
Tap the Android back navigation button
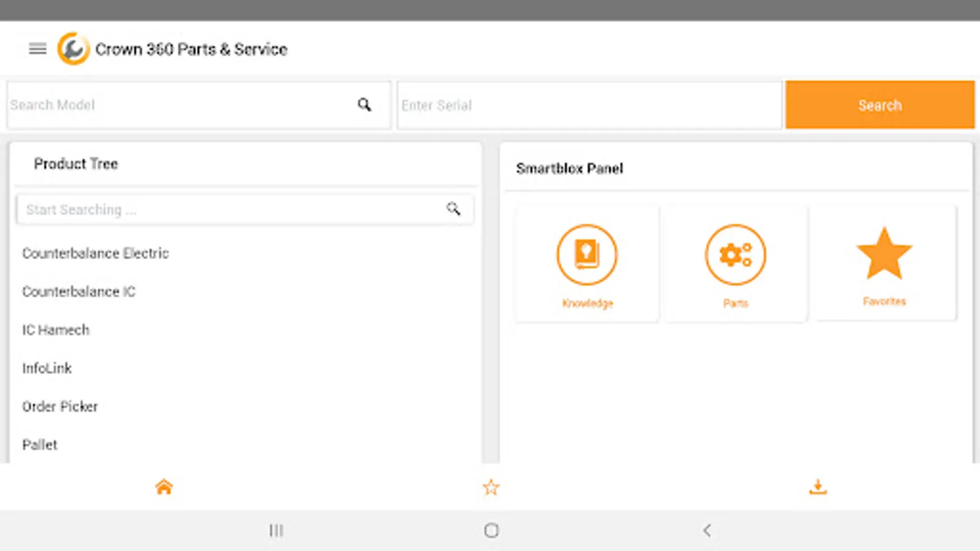(x=707, y=530)
